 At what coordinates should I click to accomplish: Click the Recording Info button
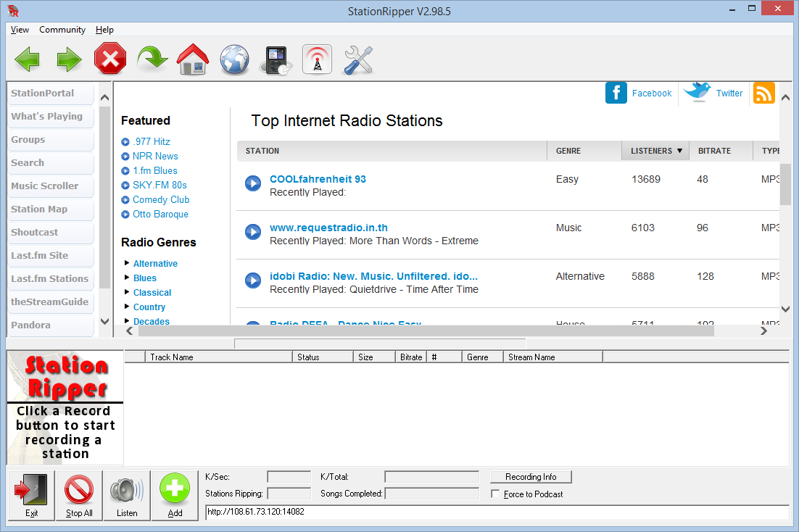click(x=531, y=477)
